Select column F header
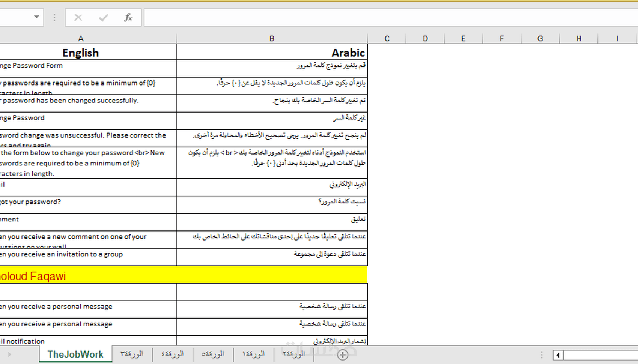 click(x=502, y=39)
